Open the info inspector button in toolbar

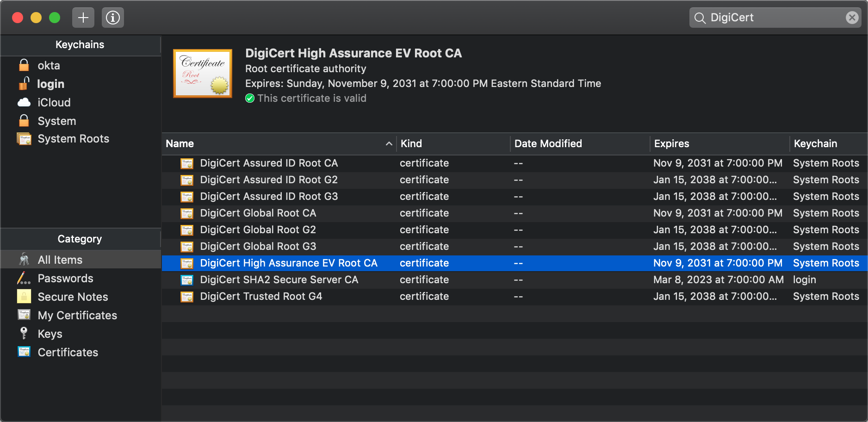(113, 18)
